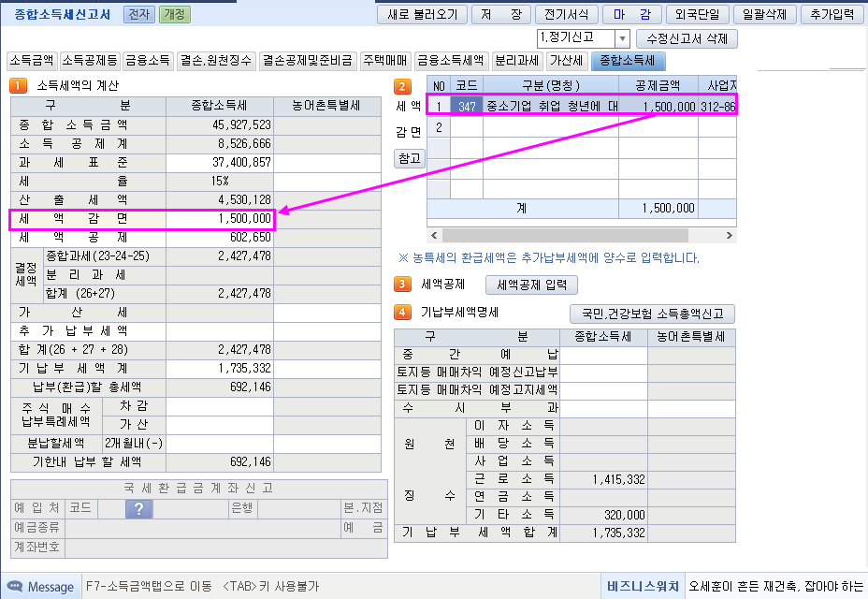Click the 납부(환급)할 총세액 value 692,146

(x=220, y=387)
